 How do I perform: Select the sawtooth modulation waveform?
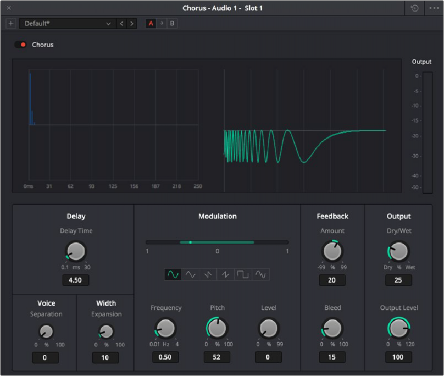(226, 274)
